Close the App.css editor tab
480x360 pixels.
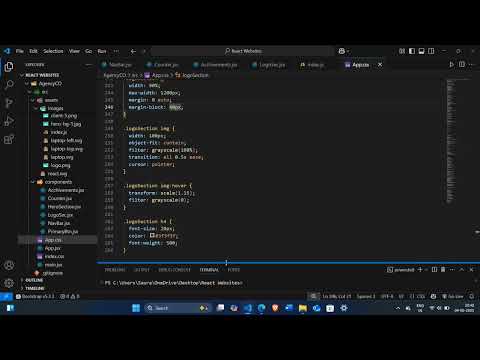(380, 65)
